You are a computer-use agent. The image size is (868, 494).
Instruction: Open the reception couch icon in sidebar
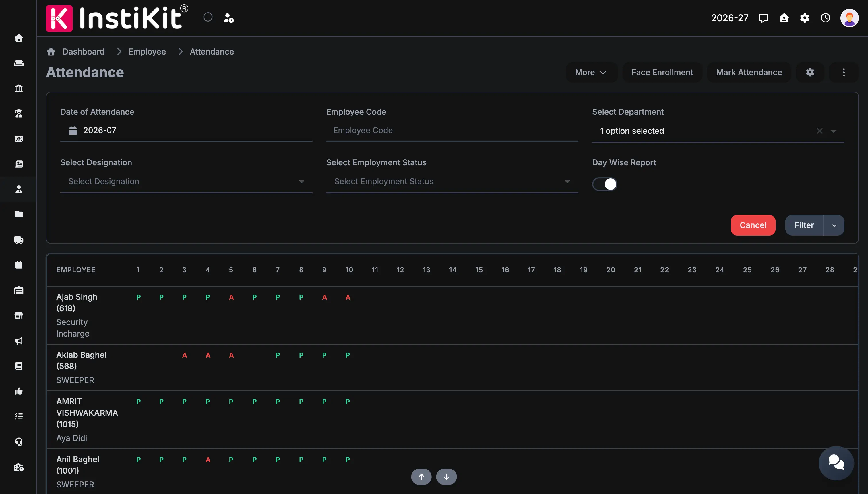[x=19, y=63]
